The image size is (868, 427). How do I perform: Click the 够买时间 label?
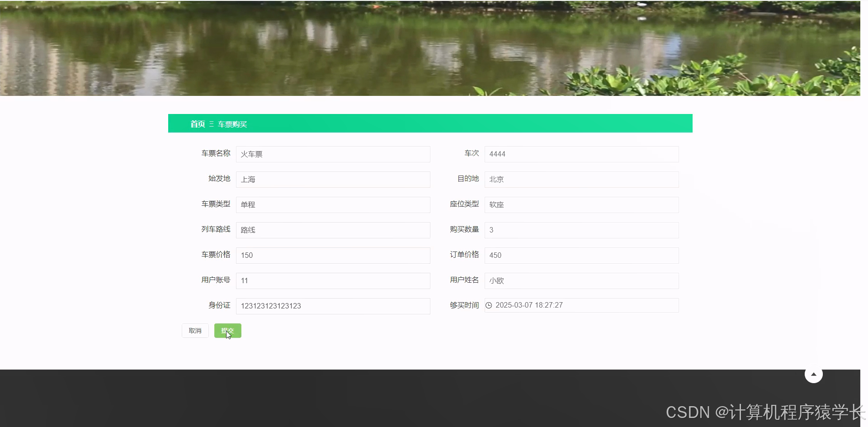coord(464,305)
